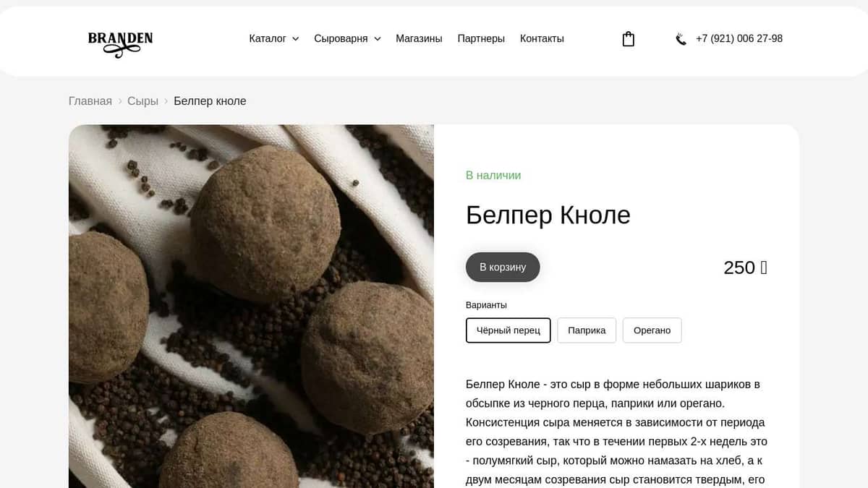Add to cart with В корзину button
Viewport: 868px width, 488px height.
[x=503, y=267]
